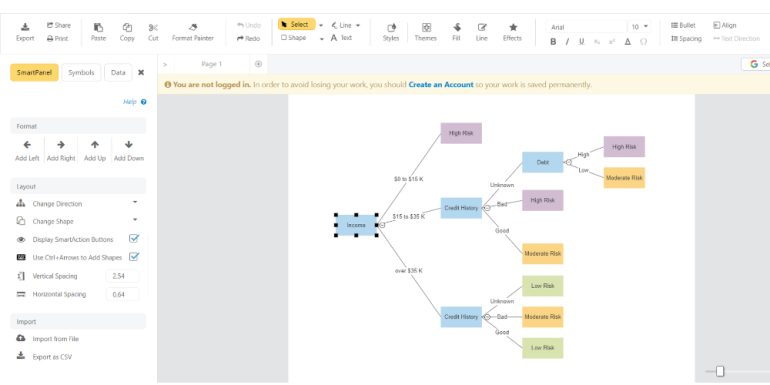Click the Paste tool
Screen dimensions: 770x385
98,32
